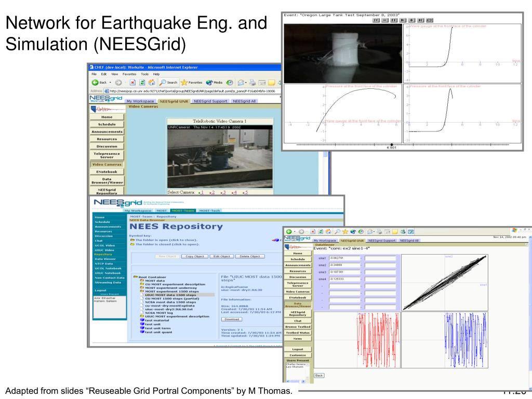Click Back arrow in CHEF Worksite Internet Explorer toolbar
This screenshot has width=532, height=399.
click(96, 83)
